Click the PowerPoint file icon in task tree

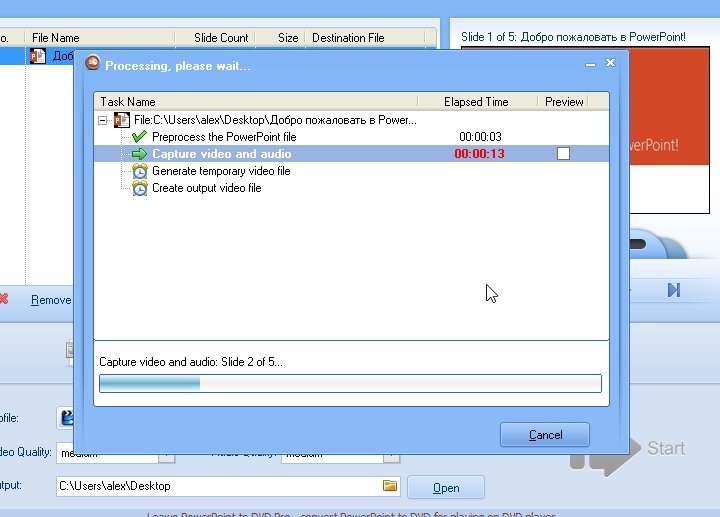coord(122,120)
